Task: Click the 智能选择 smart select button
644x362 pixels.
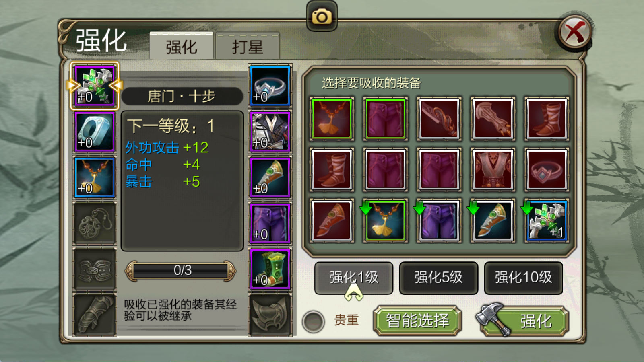Action: point(417,321)
